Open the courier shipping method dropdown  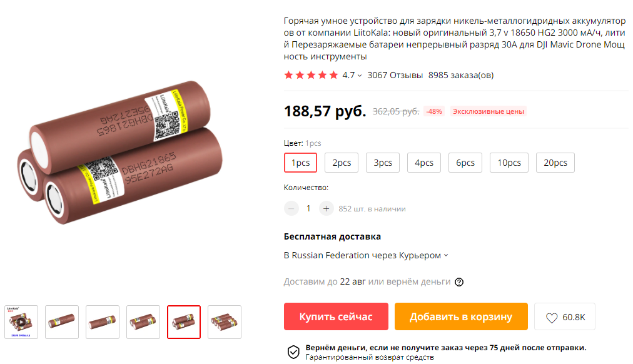[366, 255]
